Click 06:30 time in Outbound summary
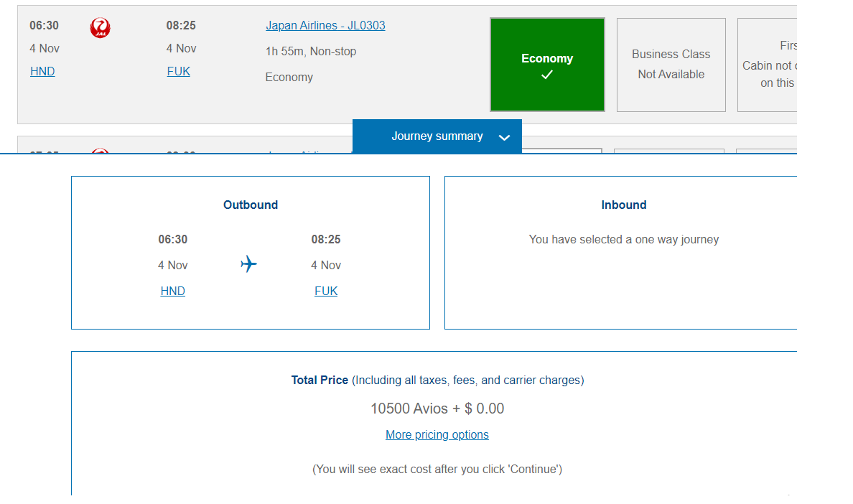Viewport: 853px width, 504px height. [172, 239]
